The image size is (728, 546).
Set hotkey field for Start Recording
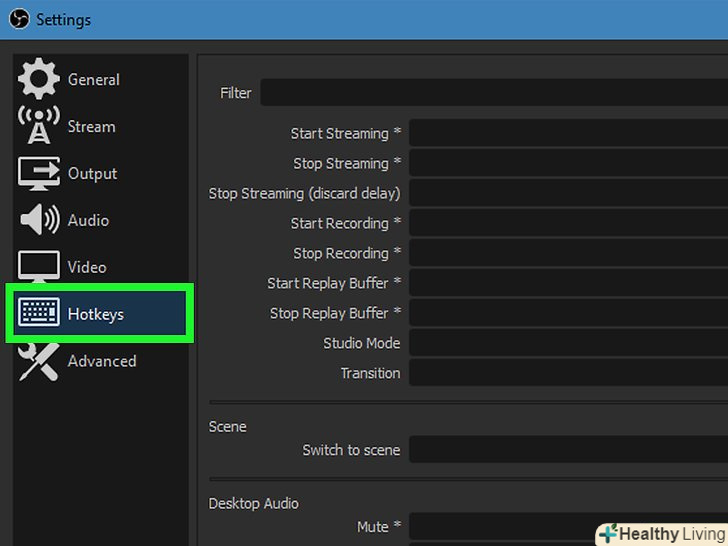point(568,223)
